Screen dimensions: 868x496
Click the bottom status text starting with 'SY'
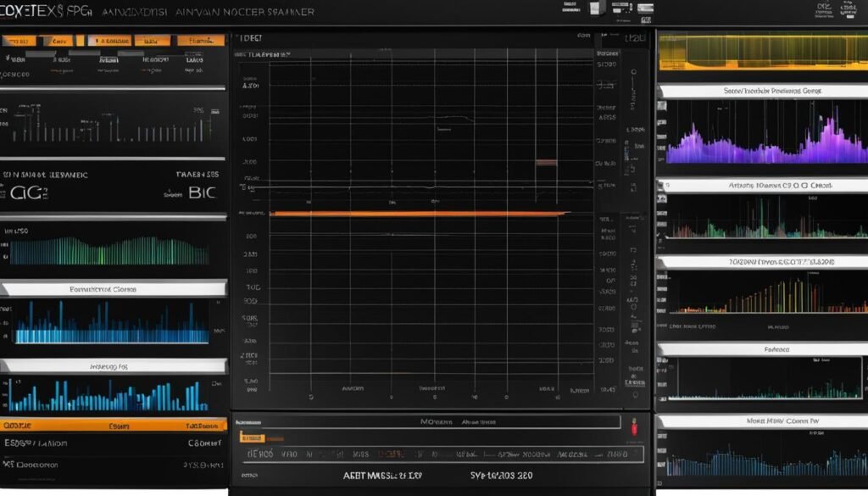click(x=501, y=476)
